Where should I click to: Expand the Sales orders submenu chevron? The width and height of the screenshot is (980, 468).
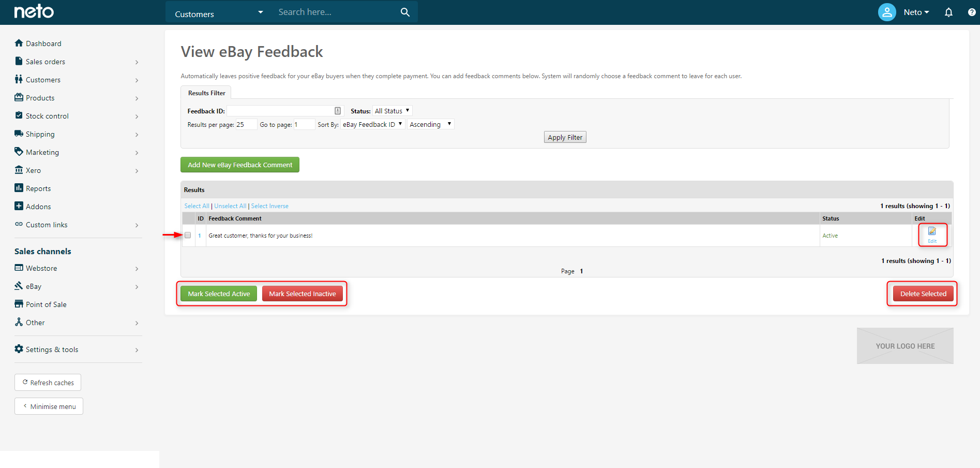tap(137, 62)
